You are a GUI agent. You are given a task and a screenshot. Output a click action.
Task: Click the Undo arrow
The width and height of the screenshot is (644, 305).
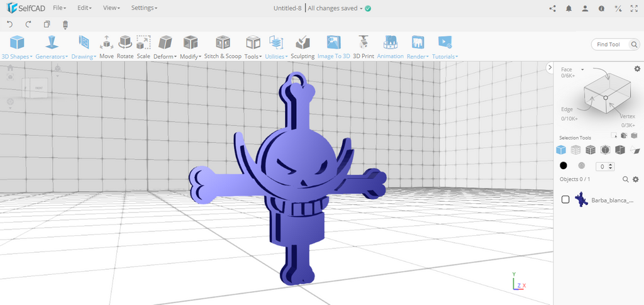pyautogui.click(x=10, y=25)
